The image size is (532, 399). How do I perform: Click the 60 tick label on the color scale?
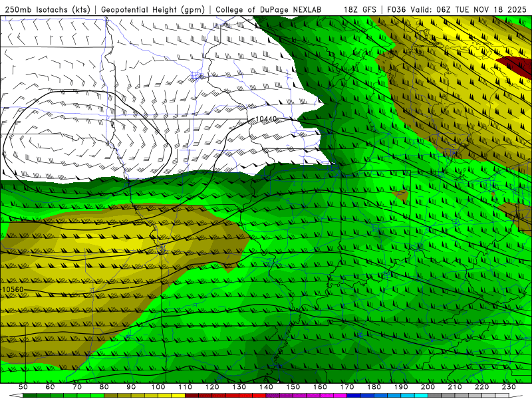pos(51,387)
